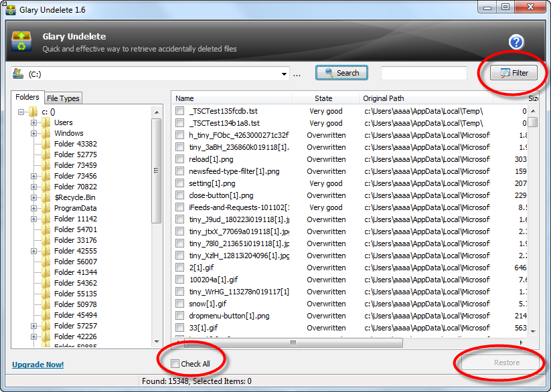Viewport: 551px width, 392px height.
Task: Expand the Folder 73456 node
Action: coord(33,176)
